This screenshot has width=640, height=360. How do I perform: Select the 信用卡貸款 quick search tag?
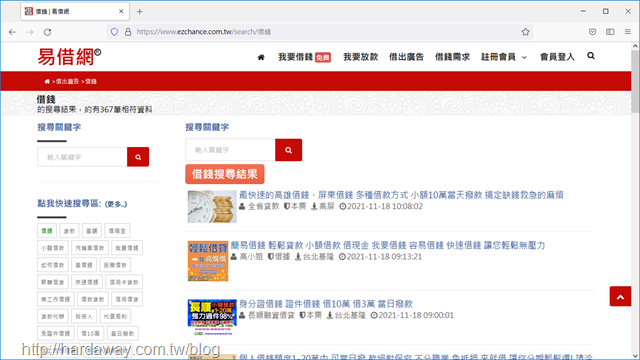tap(124, 282)
